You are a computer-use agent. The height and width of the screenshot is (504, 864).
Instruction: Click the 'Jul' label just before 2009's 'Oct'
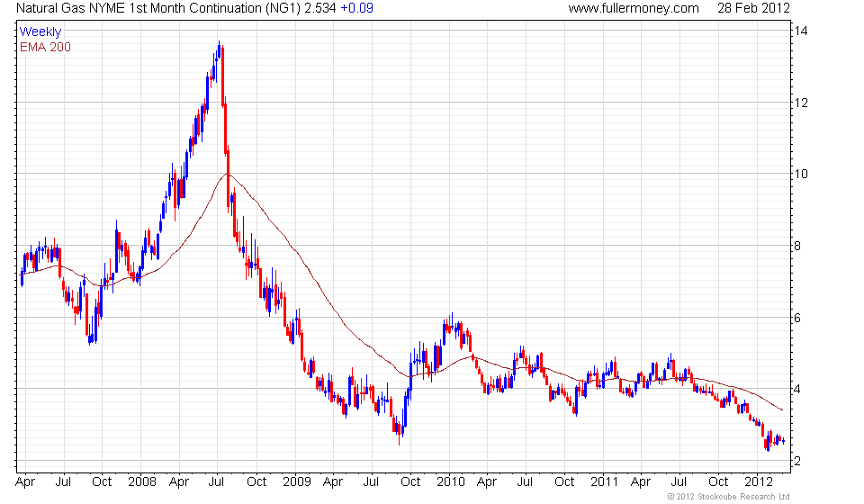pos(371,482)
